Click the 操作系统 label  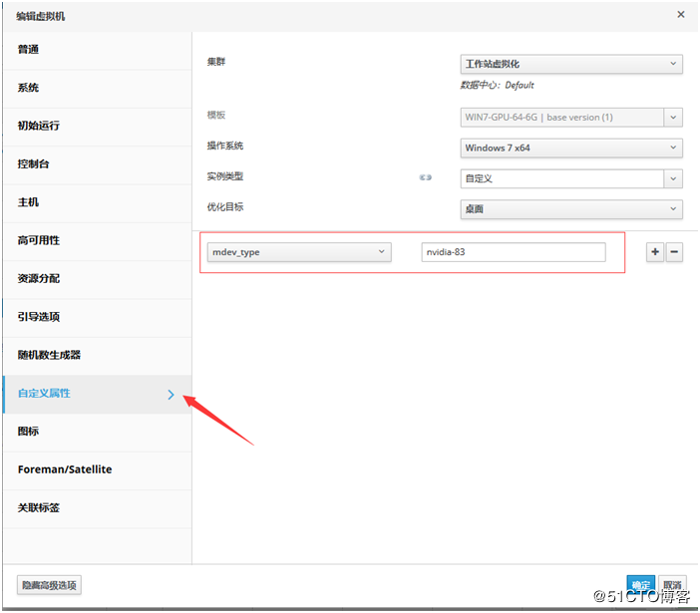(x=225, y=146)
